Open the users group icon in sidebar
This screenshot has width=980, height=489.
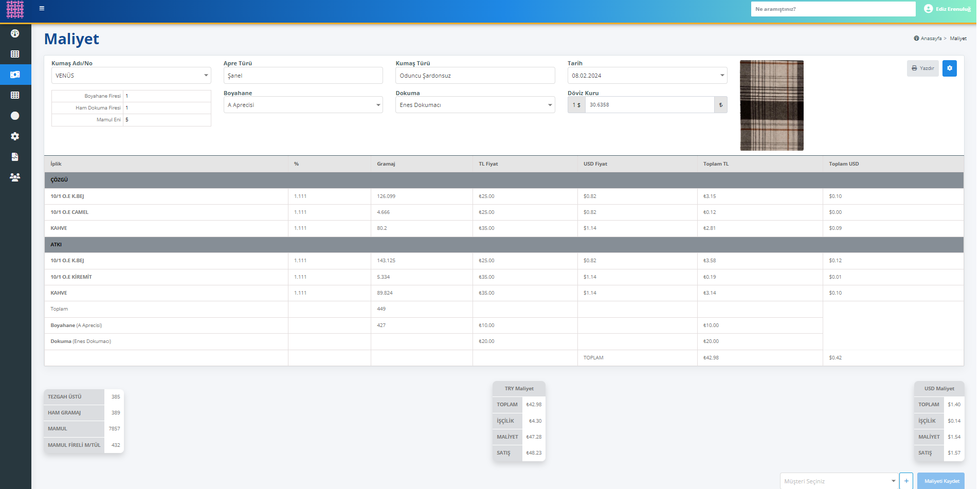(15, 177)
